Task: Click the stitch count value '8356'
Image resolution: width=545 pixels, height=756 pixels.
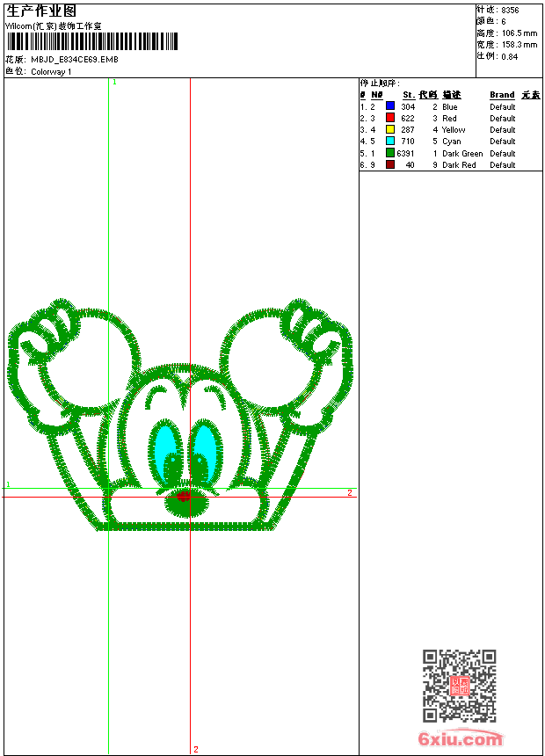Action: click(x=510, y=11)
